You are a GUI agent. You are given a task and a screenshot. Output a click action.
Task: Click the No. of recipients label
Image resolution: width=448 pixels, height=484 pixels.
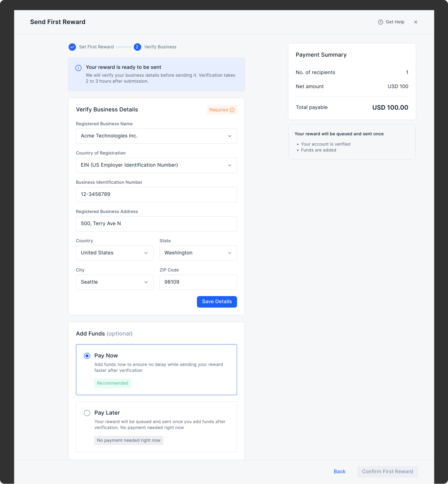[316, 72]
